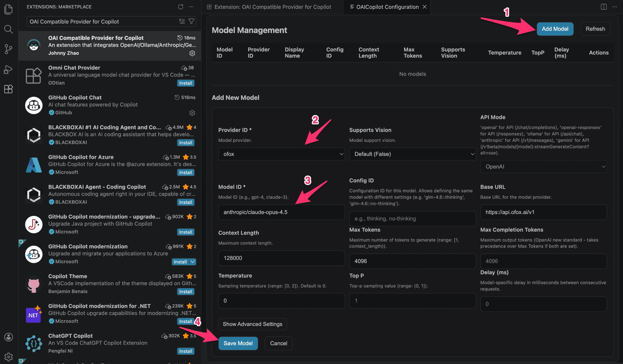The width and height of the screenshot is (623, 364).
Task: Refresh the Extensions Marketplace list icon
Action: pos(181,7)
